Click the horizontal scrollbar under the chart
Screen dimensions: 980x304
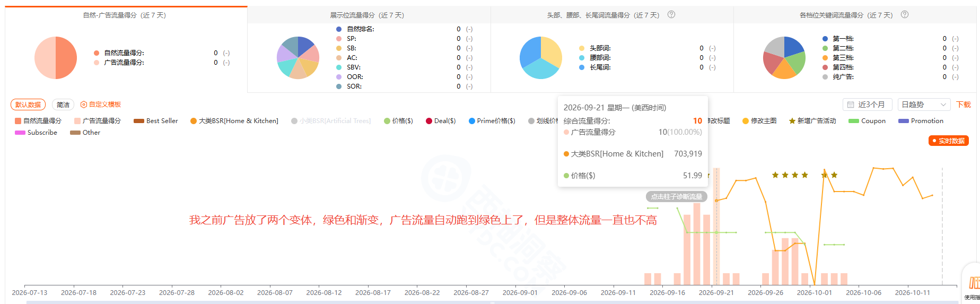click(492, 302)
